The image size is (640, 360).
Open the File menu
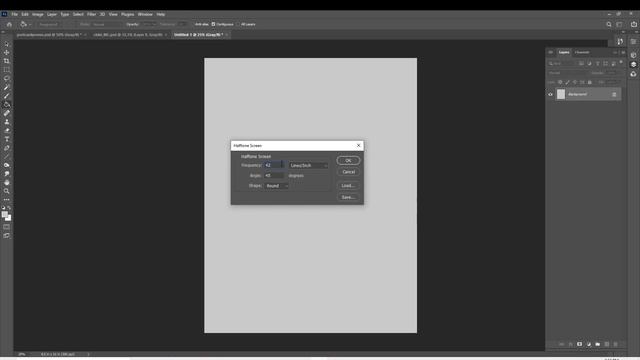pos(15,14)
